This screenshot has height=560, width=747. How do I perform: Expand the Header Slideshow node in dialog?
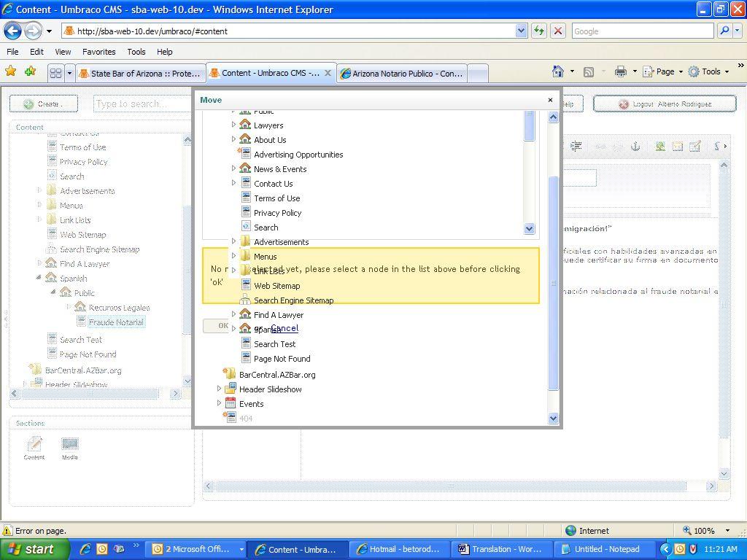(x=219, y=389)
